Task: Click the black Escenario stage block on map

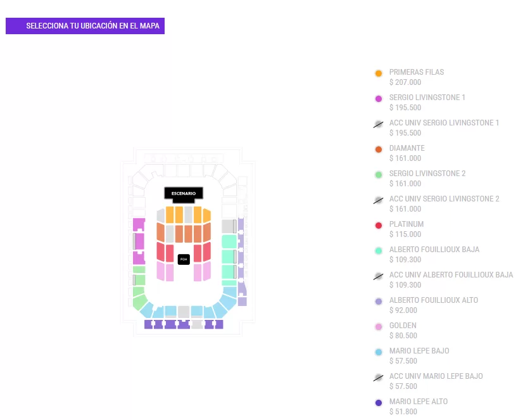Action: click(184, 193)
